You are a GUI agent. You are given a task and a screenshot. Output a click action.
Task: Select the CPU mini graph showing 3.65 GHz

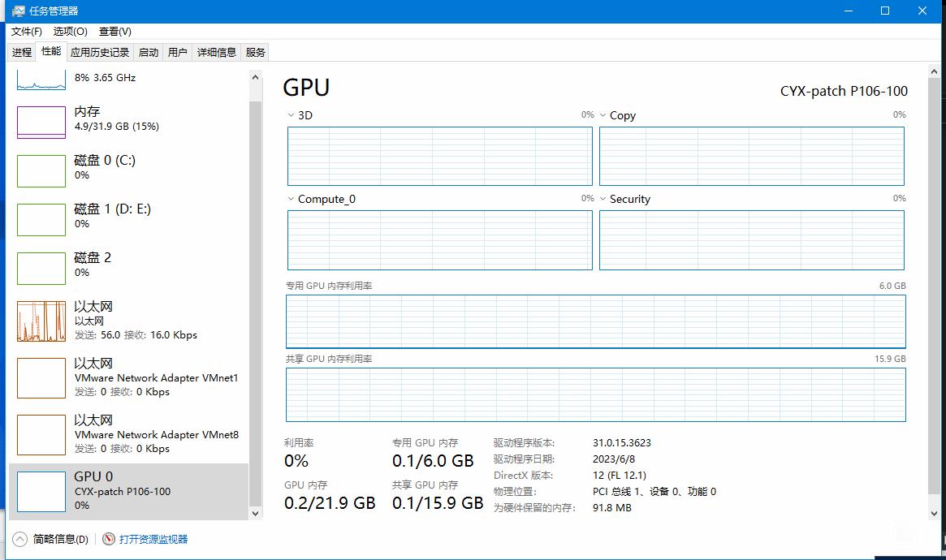[x=41, y=80]
